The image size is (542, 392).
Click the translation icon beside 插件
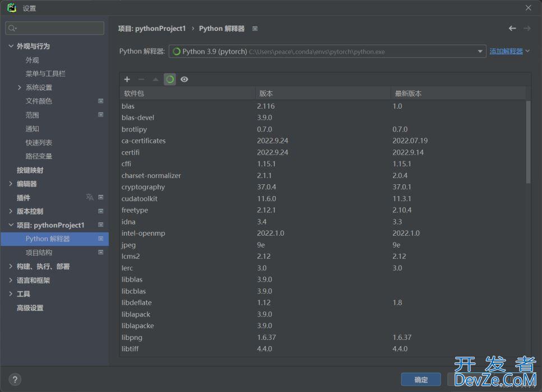coord(90,197)
